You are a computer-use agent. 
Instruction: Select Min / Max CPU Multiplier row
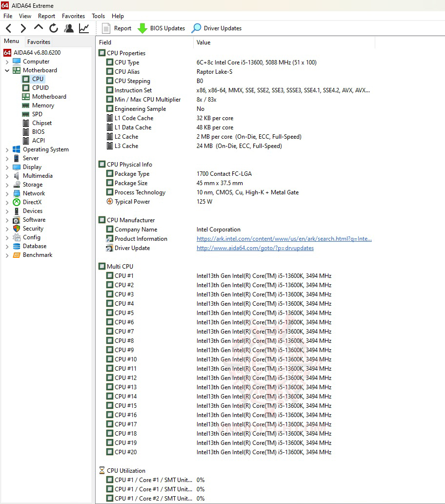click(x=162, y=100)
